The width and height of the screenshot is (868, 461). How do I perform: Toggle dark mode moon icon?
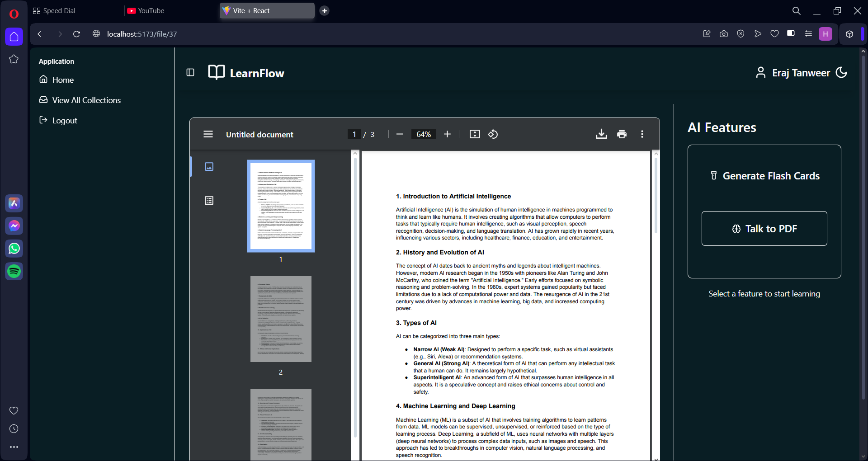point(841,73)
